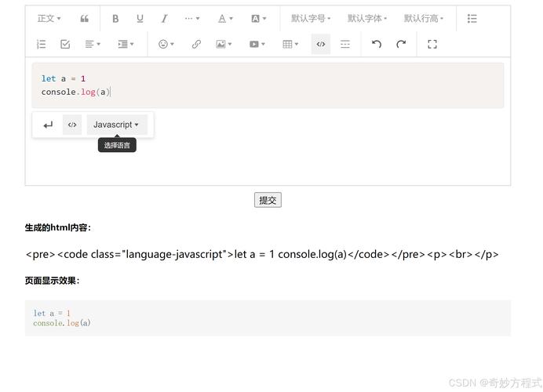This screenshot has width=543, height=392.
Task: Open the 默认行高 line height menu
Action: pos(424,19)
